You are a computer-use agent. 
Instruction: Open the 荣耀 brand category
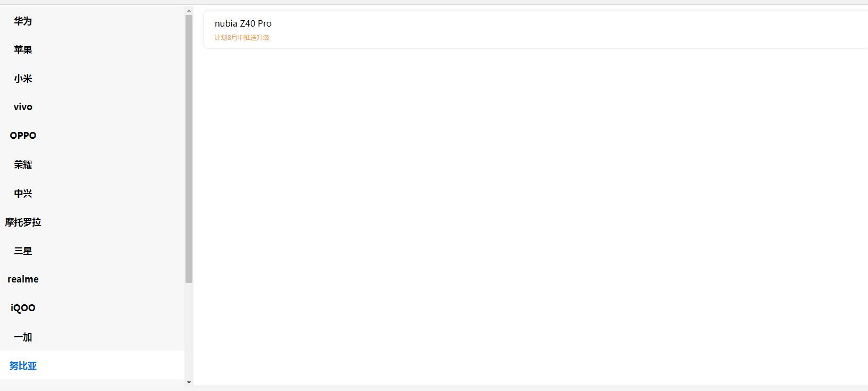coord(23,165)
